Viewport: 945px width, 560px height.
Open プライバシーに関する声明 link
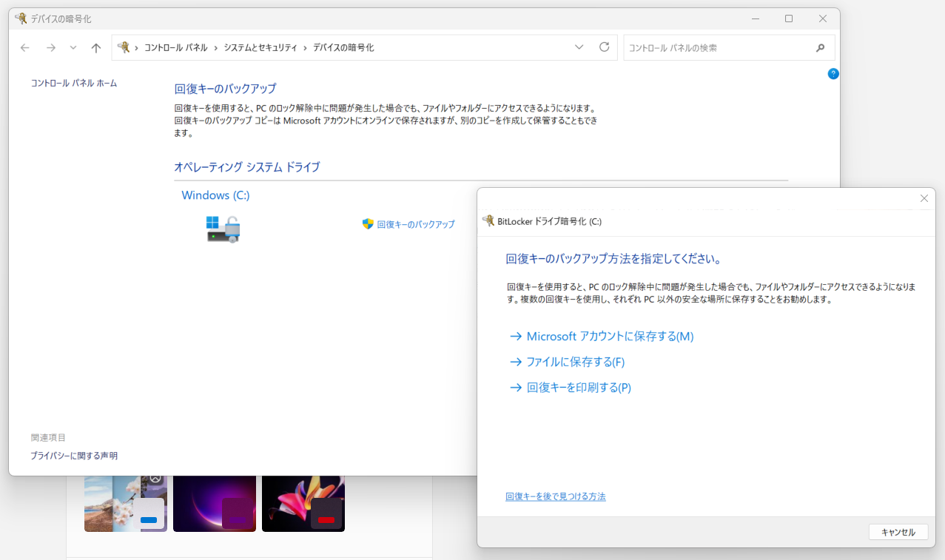[74, 456]
